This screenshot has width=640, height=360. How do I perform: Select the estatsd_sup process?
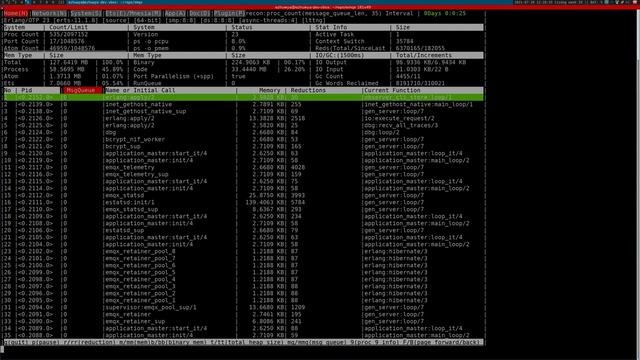pos(124,230)
